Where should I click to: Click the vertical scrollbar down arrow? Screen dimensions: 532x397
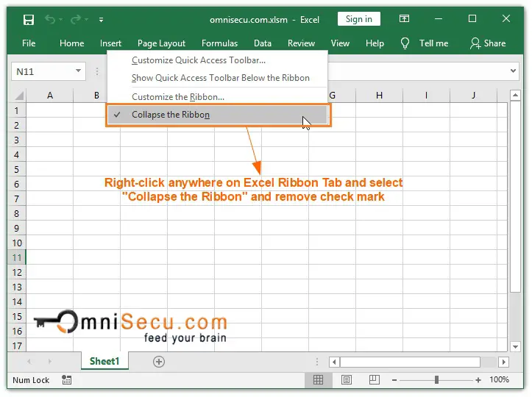[515, 346]
